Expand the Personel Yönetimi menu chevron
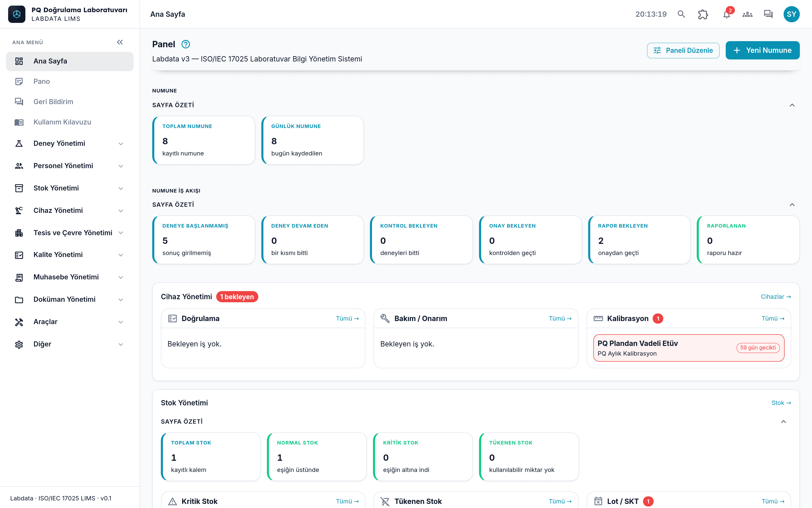Viewport: 812px width, 508px height. pos(121,166)
